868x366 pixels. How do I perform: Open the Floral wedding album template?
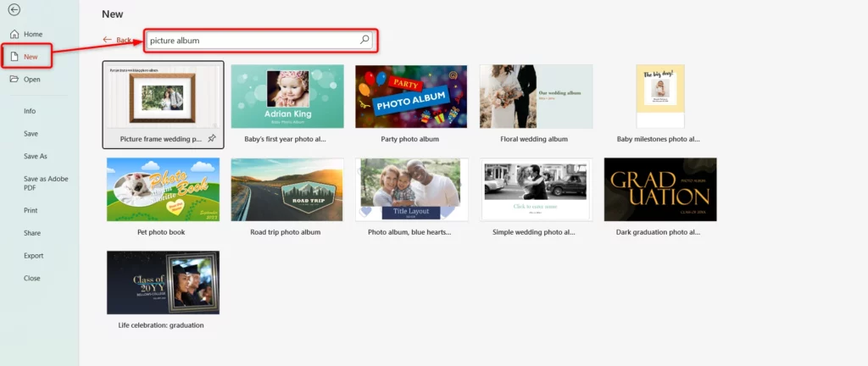(x=535, y=97)
